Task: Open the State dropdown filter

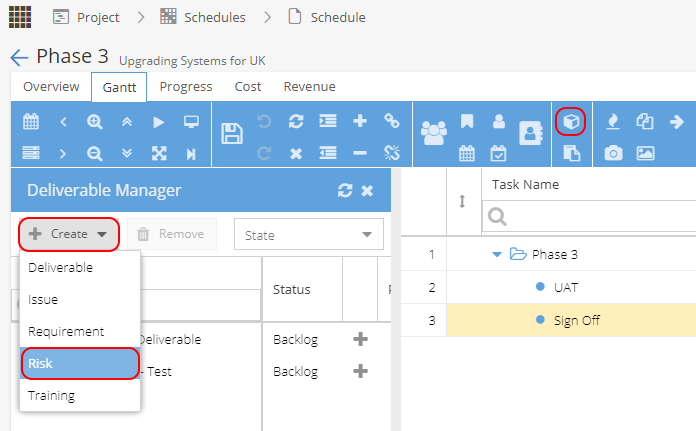Action: (x=308, y=234)
